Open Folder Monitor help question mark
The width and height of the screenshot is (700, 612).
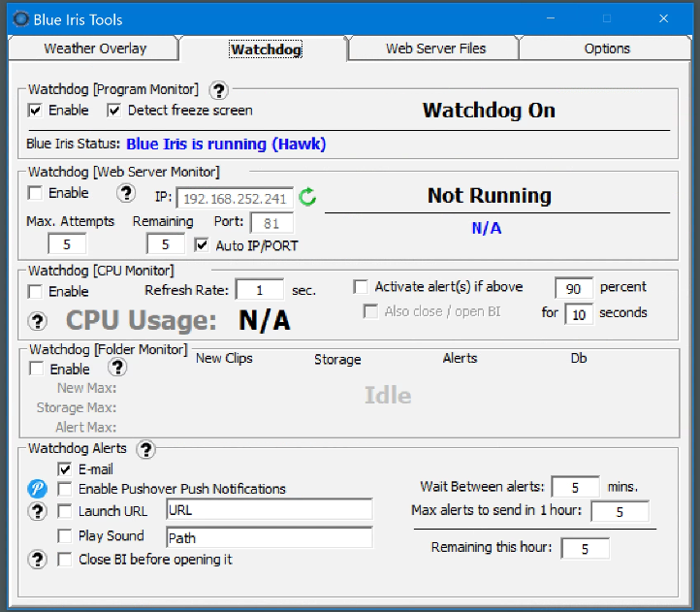[118, 368]
